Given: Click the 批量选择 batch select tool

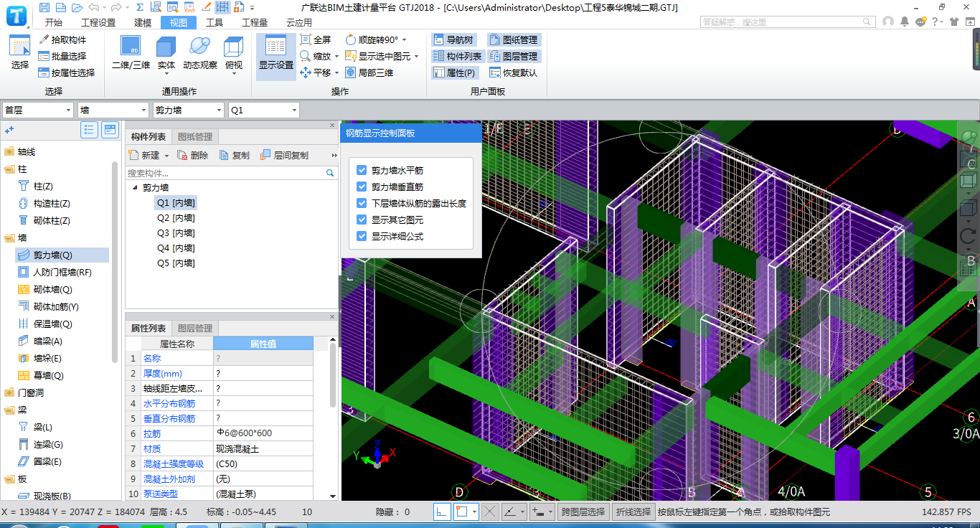Looking at the screenshot, I should pos(62,56).
